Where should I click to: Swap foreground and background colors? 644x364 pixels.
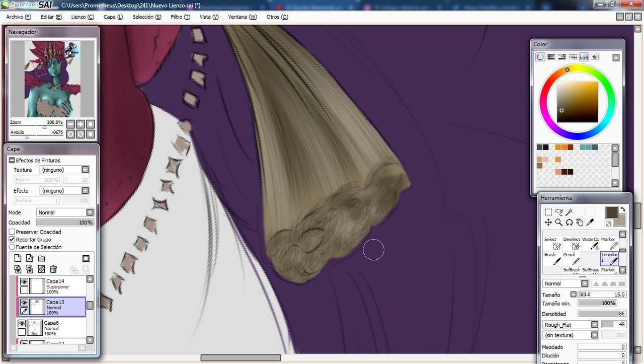coord(623,209)
